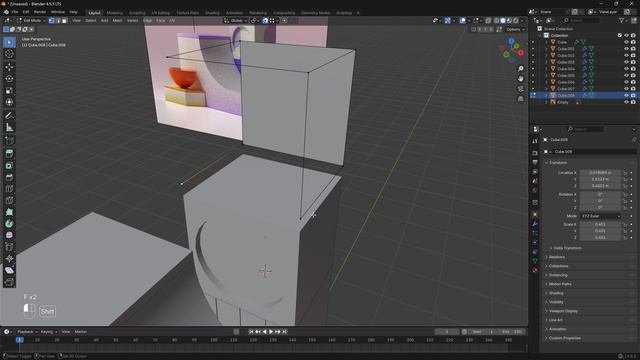The height and width of the screenshot is (360, 640).
Task: Select the Poly Build tool
Action: (x=9, y=212)
